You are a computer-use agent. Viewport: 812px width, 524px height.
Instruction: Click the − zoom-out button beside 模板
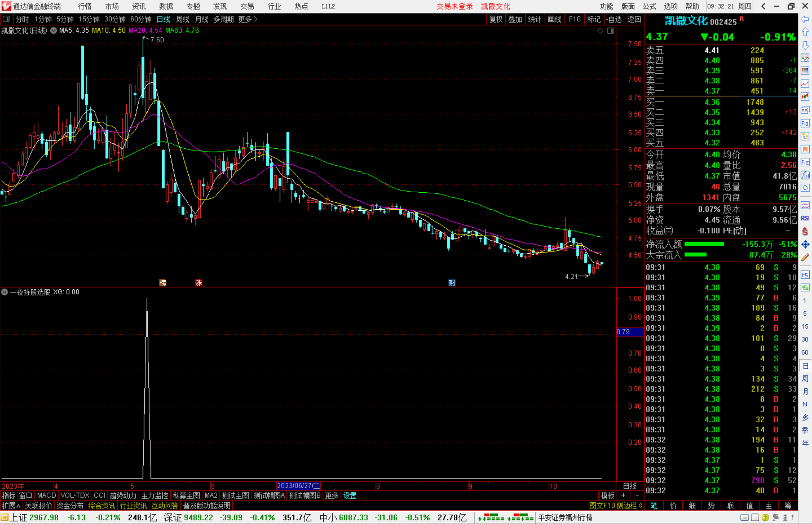point(637,495)
